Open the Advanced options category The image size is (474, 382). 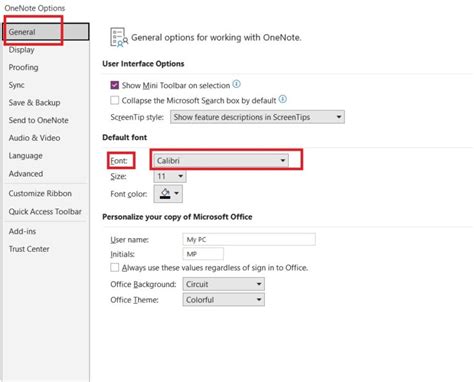coord(26,174)
